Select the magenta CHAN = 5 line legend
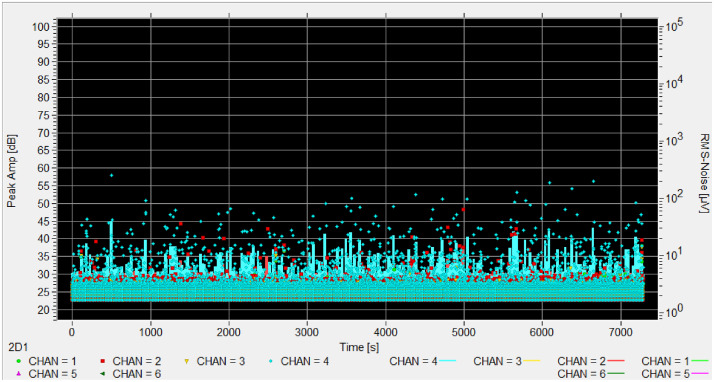This screenshot has width=714, height=382. [x=675, y=374]
